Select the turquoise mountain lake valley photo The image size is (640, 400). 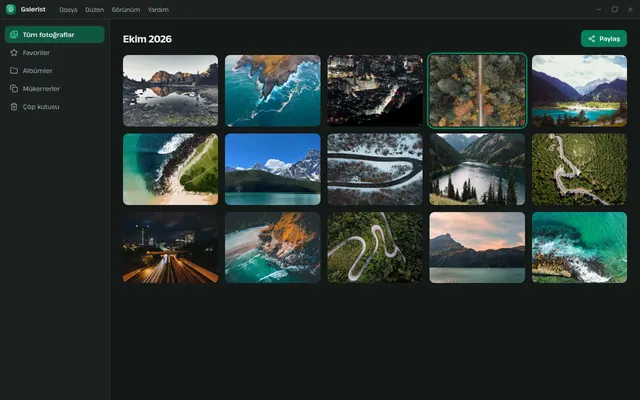579,91
